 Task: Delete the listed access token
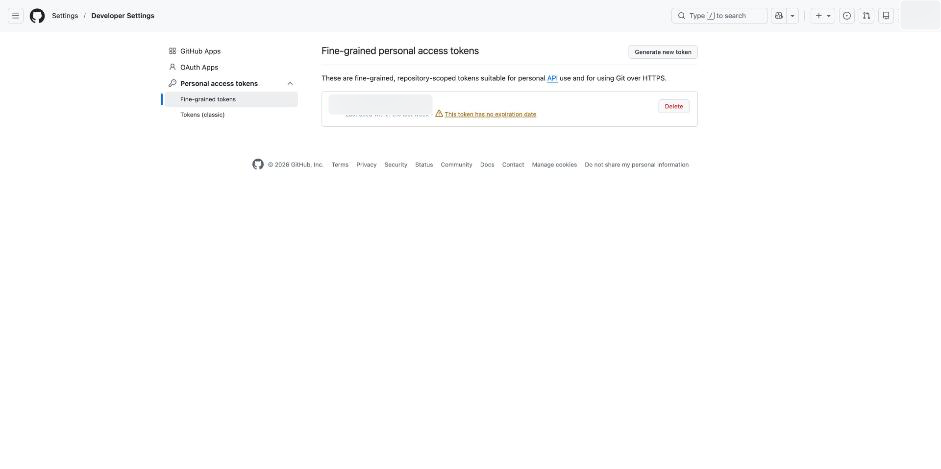[673, 106]
